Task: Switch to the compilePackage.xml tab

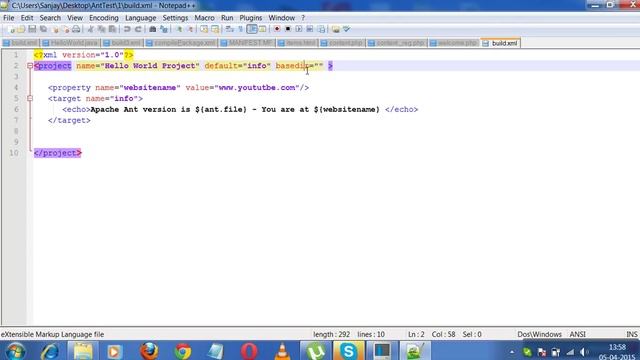Action: [181, 43]
